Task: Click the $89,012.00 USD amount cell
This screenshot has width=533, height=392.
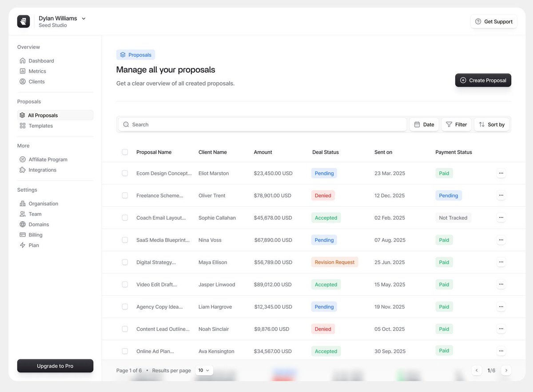Action: (273, 285)
